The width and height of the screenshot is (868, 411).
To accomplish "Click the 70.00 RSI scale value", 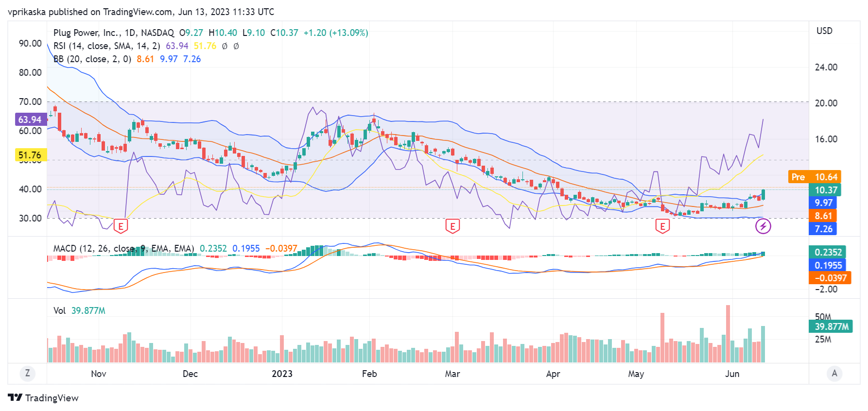I will coord(30,102).
